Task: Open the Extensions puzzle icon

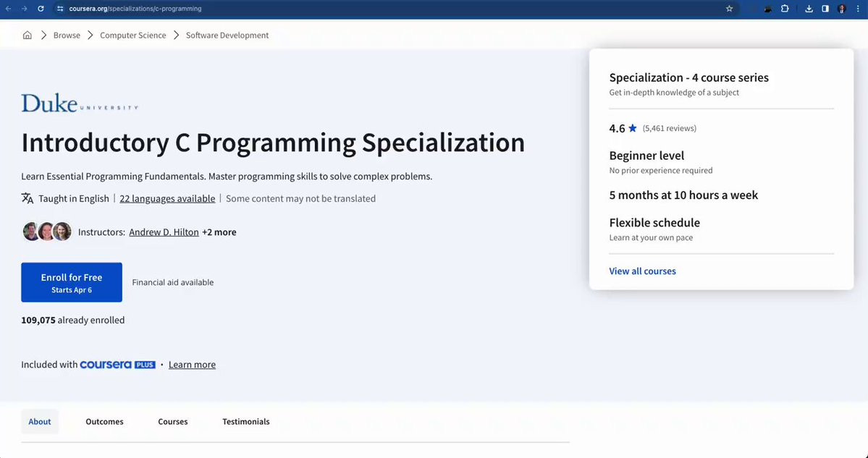Action: [785, 9]
